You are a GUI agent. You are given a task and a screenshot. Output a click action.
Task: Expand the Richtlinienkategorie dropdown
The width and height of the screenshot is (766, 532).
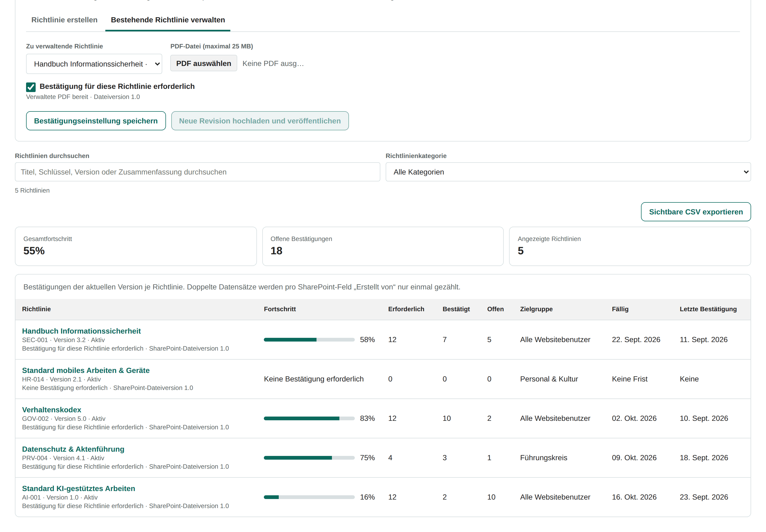(568, 172)
